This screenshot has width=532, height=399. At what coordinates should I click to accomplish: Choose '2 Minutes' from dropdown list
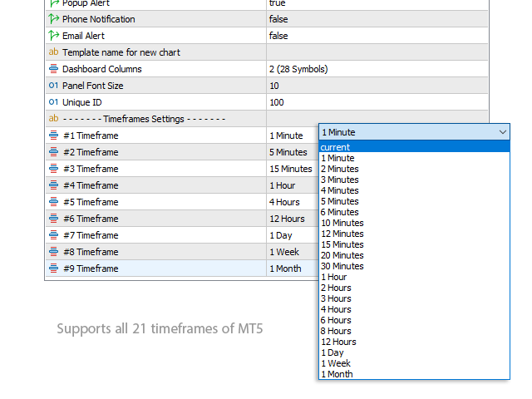pos(414,169)
